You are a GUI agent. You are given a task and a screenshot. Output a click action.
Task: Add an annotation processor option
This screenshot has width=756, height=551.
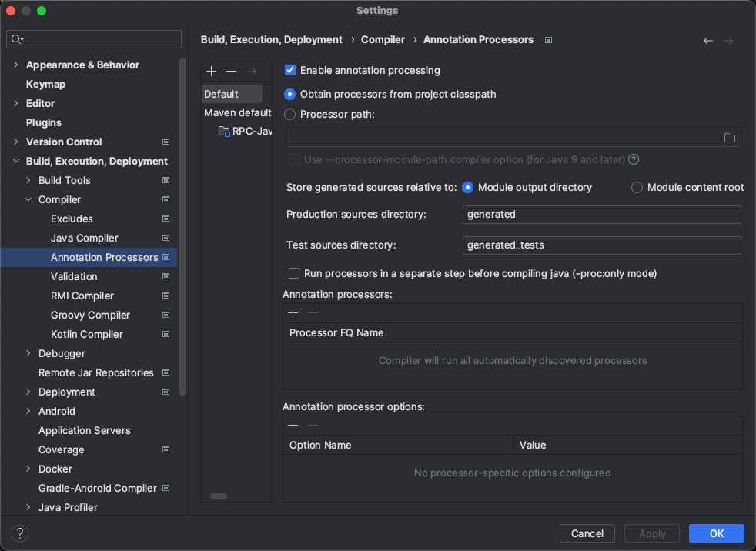(x=293, y=426)
